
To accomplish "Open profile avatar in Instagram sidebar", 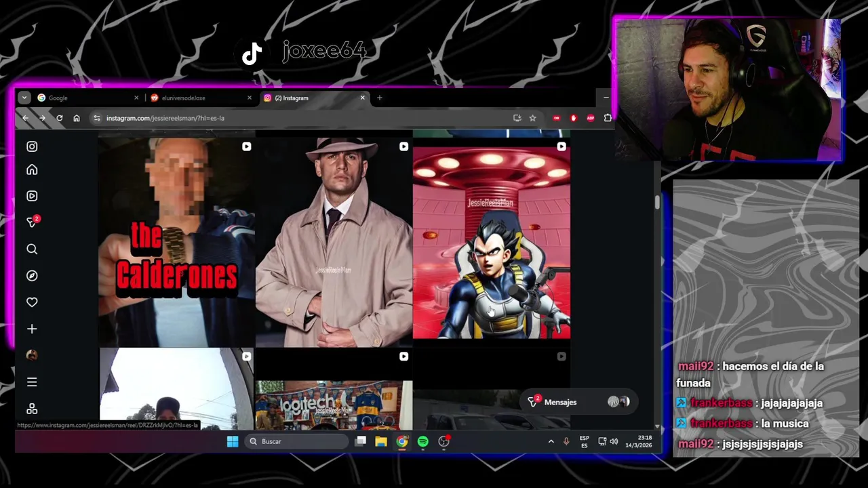I will pos(32,355).
